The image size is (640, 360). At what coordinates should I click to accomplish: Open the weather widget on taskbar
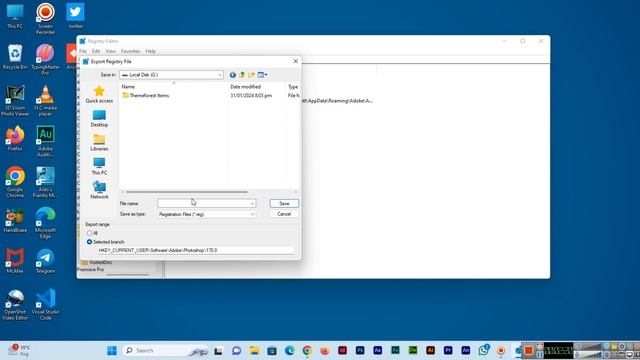tap(20, 350)
